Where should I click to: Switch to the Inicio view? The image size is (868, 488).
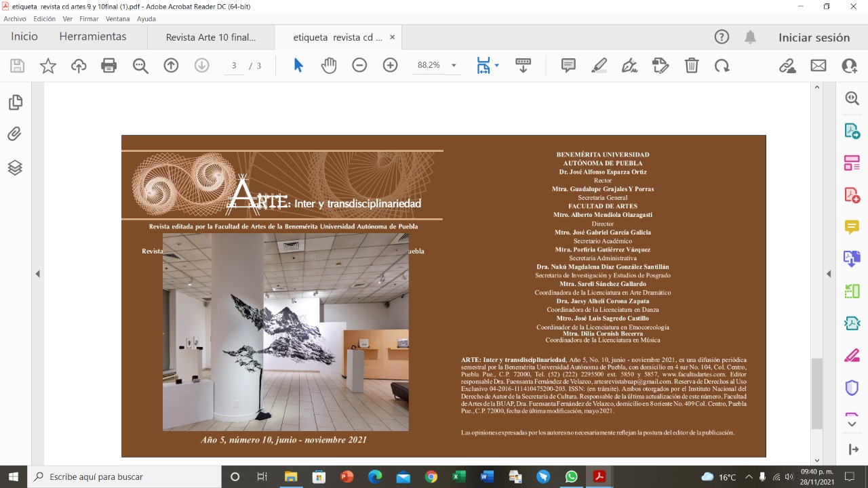point(24,37)
